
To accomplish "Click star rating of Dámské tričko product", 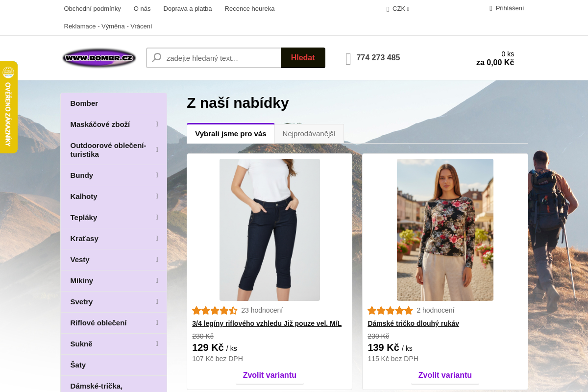I will click(390, 310).
